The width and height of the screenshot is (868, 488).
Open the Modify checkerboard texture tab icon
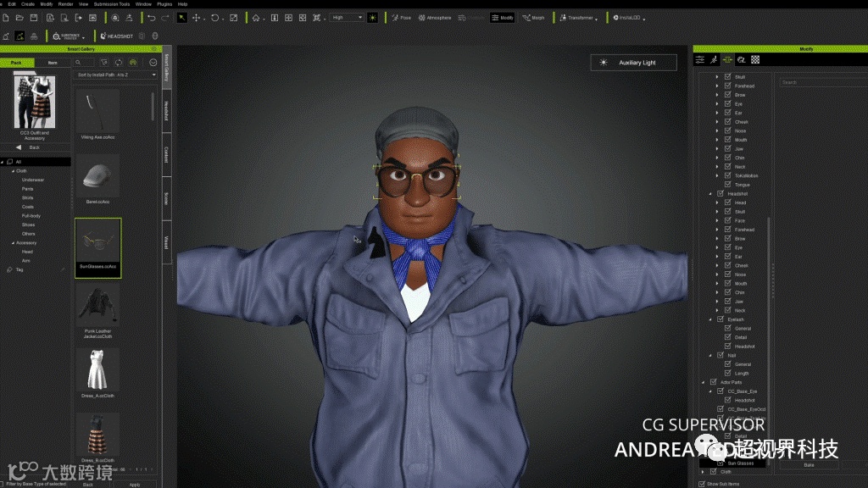755,60
